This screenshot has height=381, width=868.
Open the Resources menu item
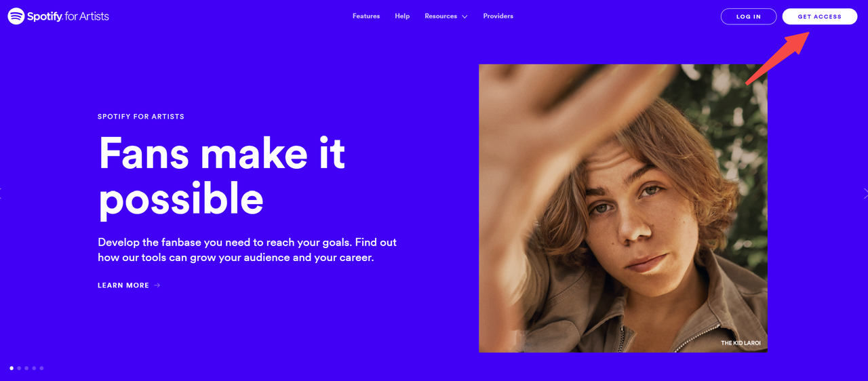point(441,16)
